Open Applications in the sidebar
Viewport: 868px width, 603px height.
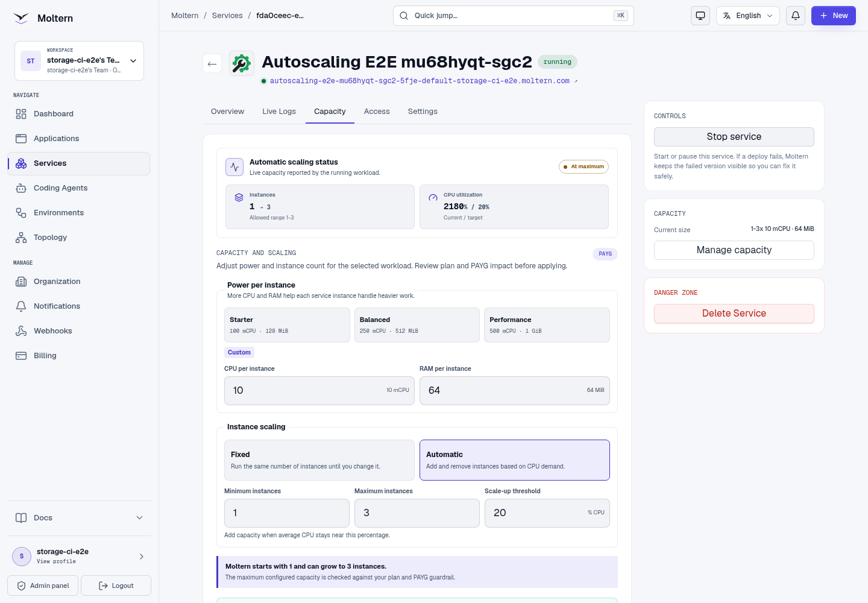tap(78, 139)
